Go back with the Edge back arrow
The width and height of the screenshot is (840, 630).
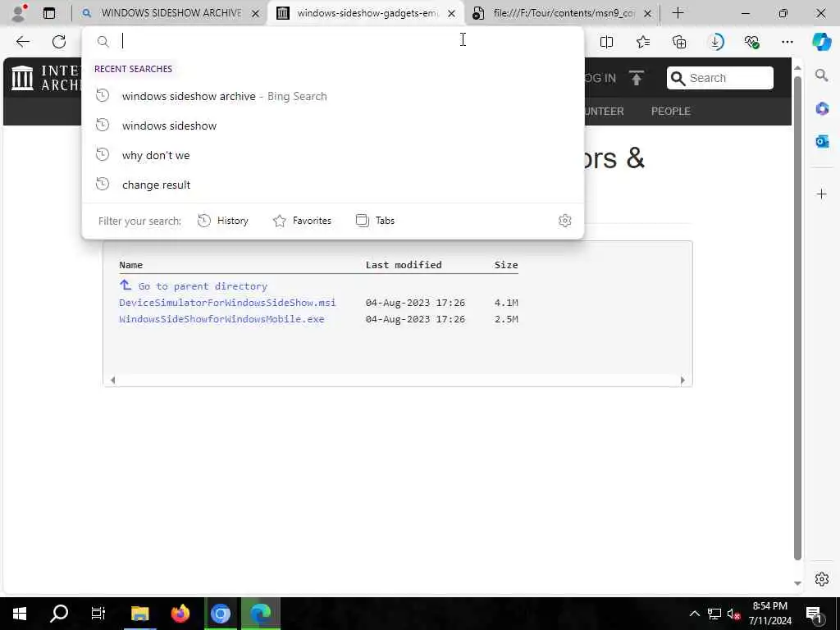coord(22,41)
